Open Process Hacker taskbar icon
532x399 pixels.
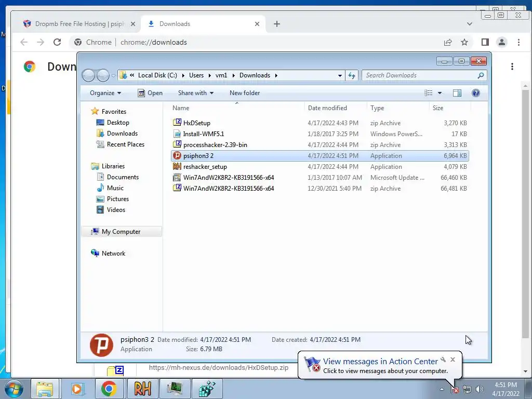[175, 389]
